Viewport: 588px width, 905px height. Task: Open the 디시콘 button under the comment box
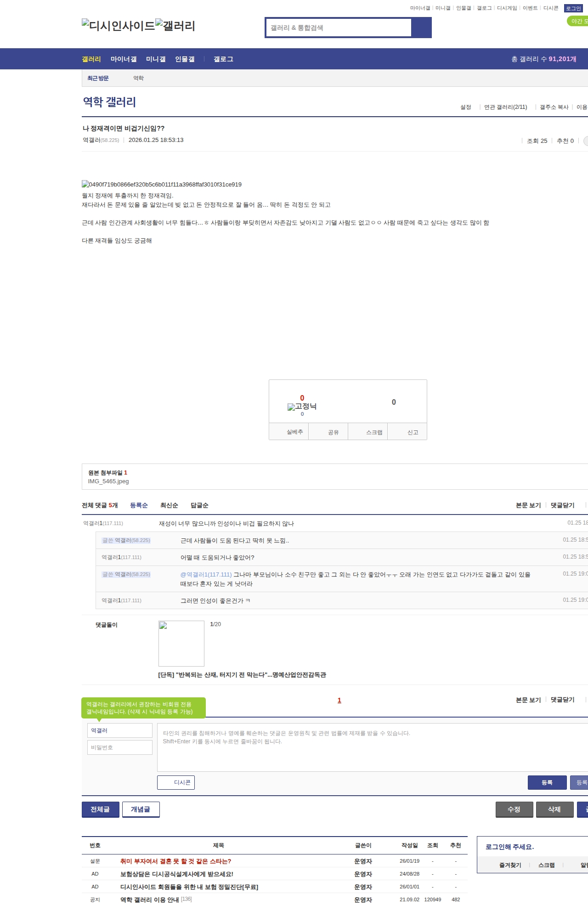coord(176,782)
